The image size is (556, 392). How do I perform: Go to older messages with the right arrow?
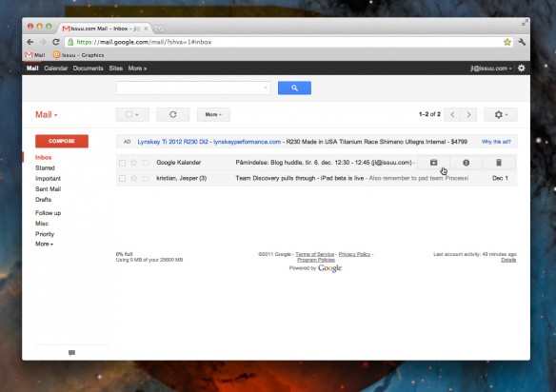(x=468, y=114)
